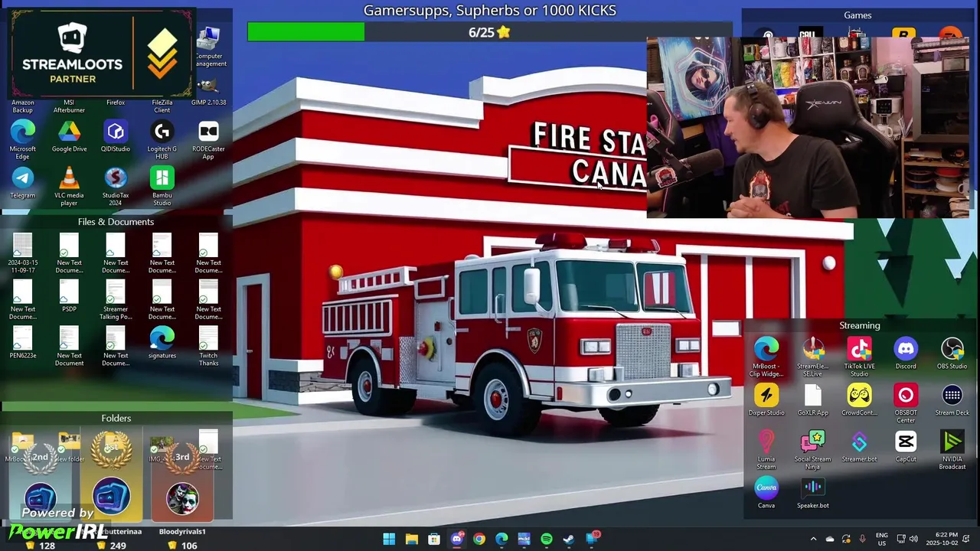
Task: Open Microsoft Store in taskbar
Action: (434, 539)
